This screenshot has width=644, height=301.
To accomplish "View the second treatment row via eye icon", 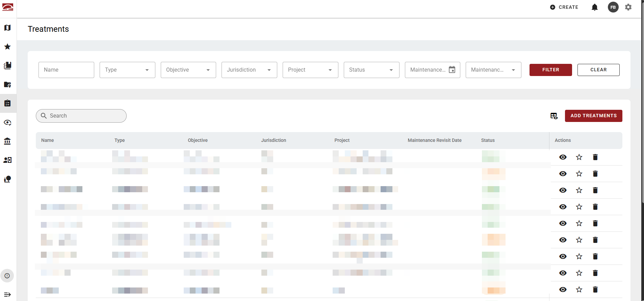I will coord(563,174).
